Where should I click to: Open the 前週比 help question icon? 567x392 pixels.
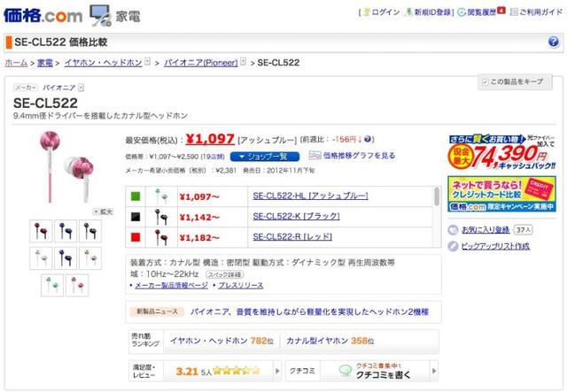pos(368,139)
